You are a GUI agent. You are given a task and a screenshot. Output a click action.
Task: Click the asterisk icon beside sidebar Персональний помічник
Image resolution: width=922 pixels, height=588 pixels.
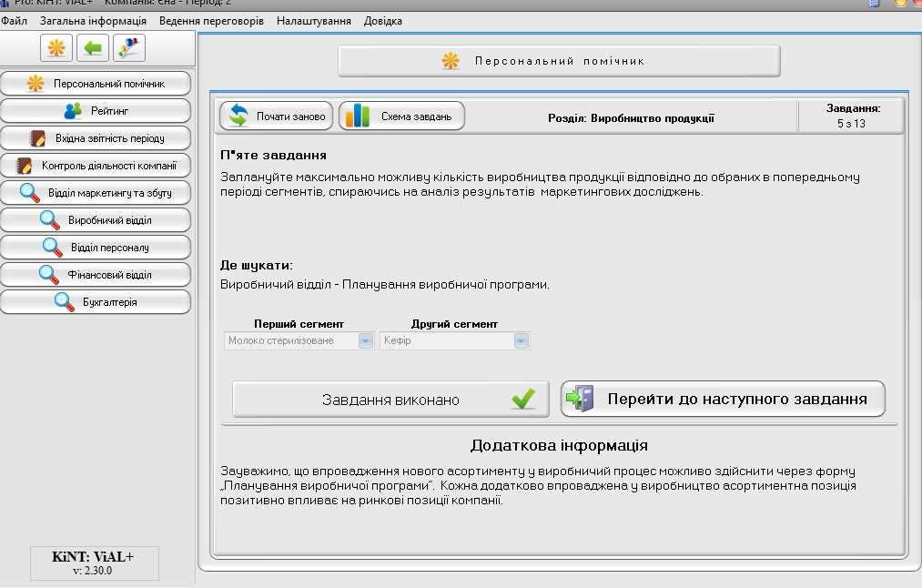pos(35,84)
